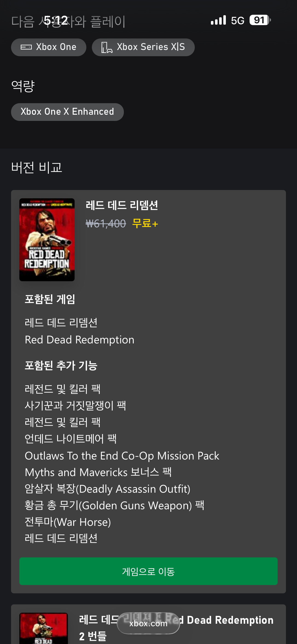
Task: Tap the 5:12 status bar clock
Action: [x=56, y=20]
